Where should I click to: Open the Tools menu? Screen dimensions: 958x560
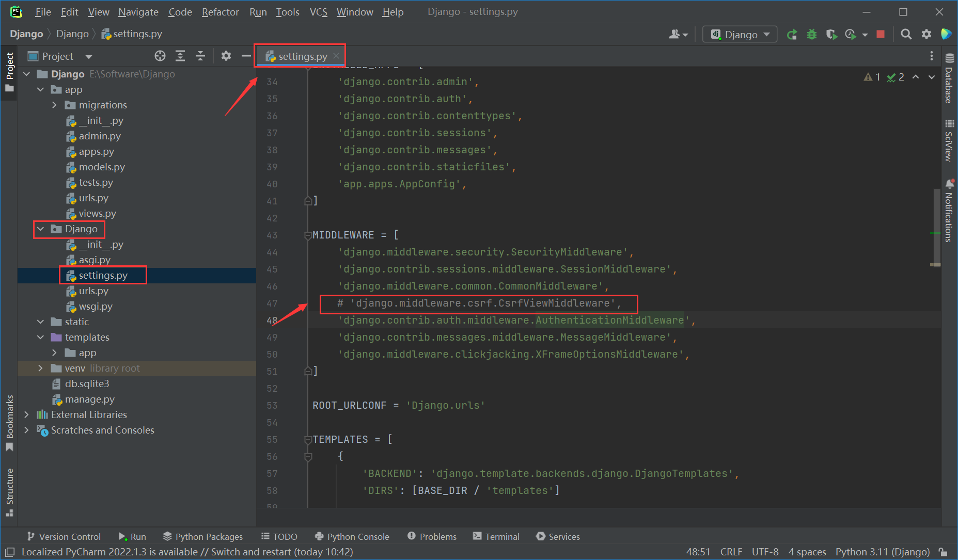[288, 12]
